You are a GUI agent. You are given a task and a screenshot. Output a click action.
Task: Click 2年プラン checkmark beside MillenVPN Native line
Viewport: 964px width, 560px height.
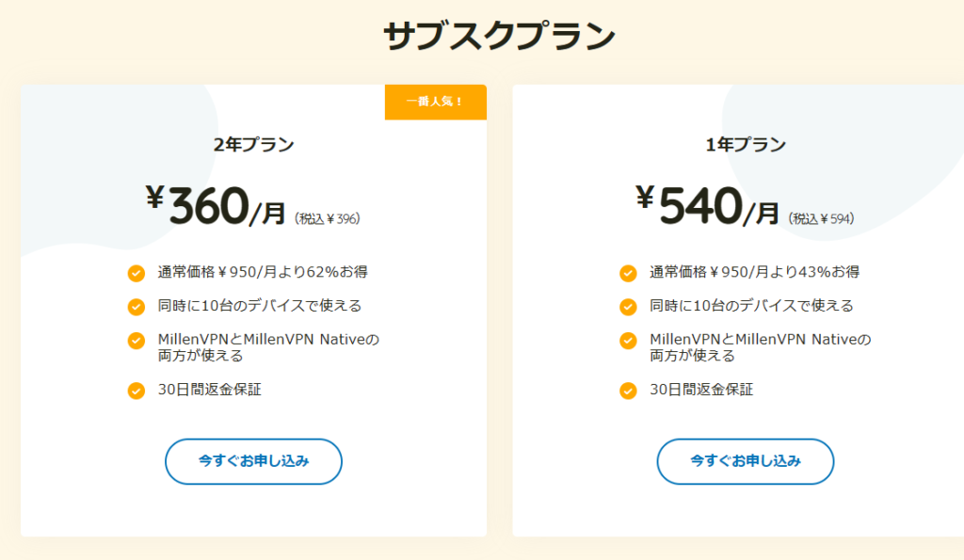[137, 340]
